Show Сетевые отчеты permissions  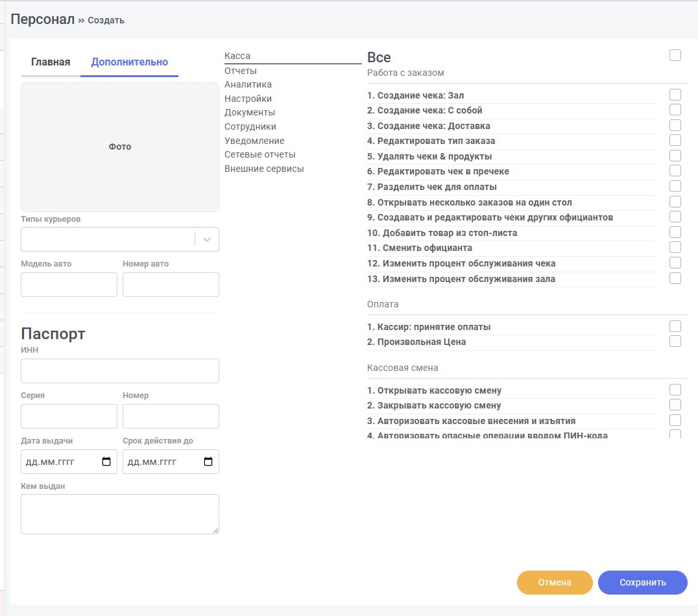pyautogui.click(x=260, y=154)
